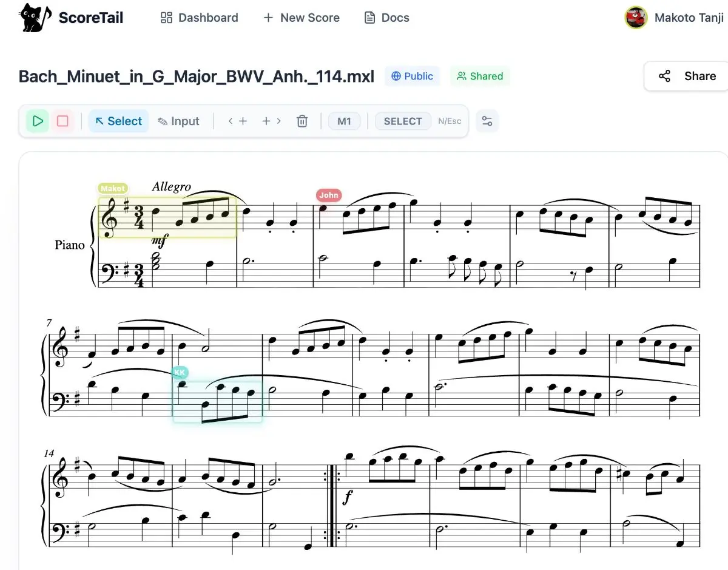Click the ScoreTail cat logo
This screenshot has height=570, width=728.
point(35,18)
